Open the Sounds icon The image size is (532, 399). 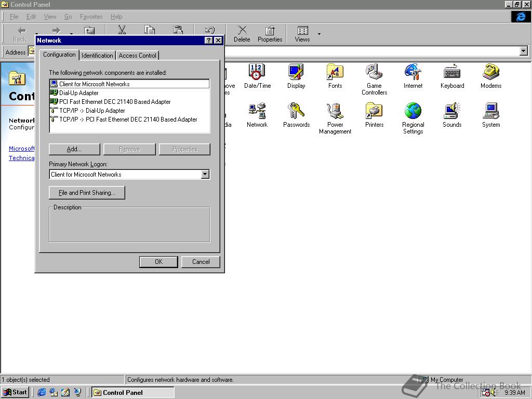click(x=452, y=115)
